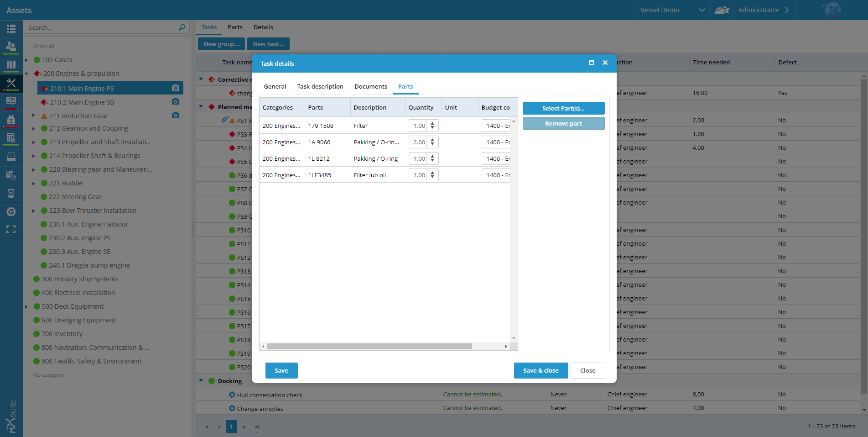Maximize the Task details dialog
The width and height of the screenshot is (868, 437).
click(x=592, y=63)
